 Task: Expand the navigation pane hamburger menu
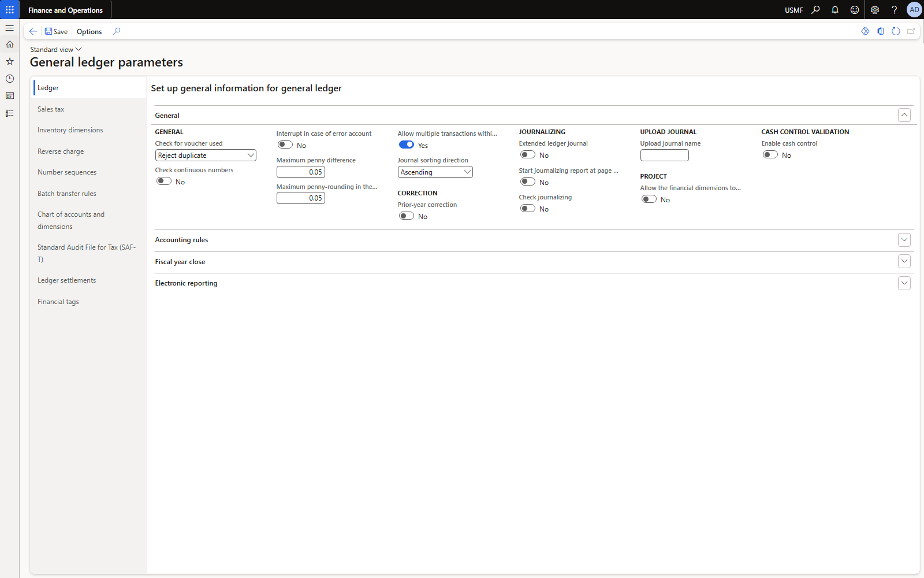[x=10, y=28]
